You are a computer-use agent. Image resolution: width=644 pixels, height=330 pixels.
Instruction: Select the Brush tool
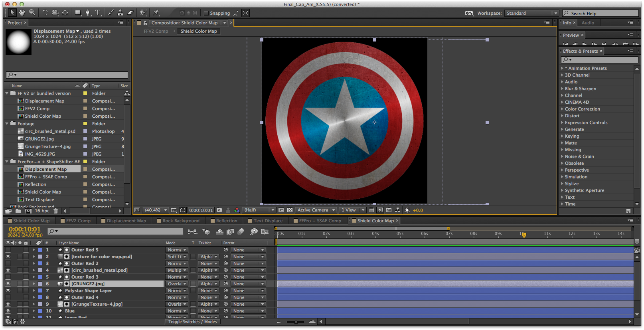pyautogui.click(x=111, y=13)
